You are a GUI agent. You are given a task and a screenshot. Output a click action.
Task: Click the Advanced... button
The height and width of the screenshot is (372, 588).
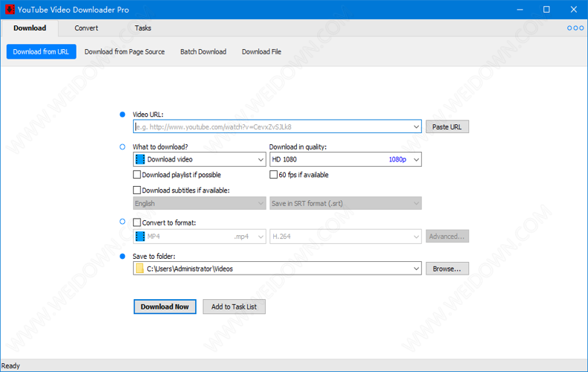click(447, 237)
